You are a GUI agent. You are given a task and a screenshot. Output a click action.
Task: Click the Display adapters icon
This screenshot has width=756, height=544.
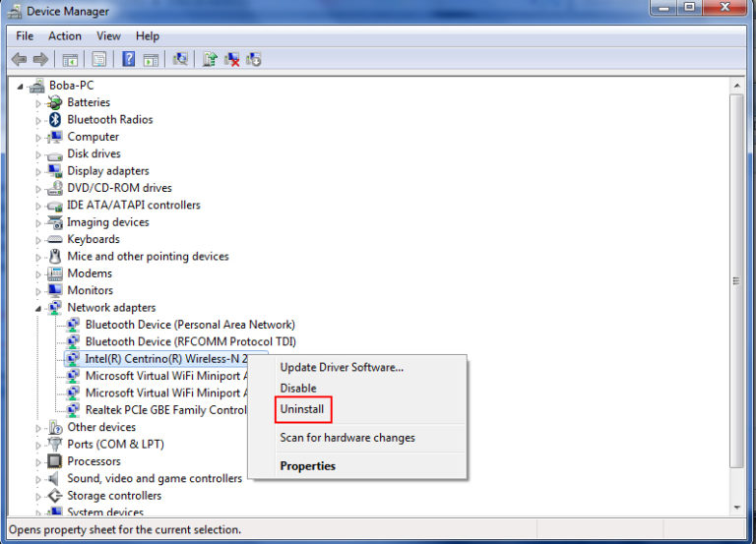point(54,170)
